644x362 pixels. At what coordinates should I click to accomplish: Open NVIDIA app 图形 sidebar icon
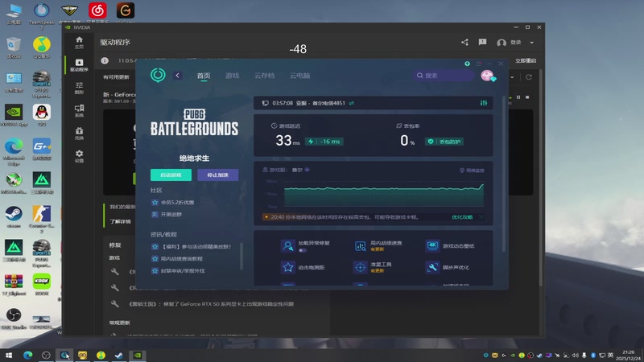(x=79, y=88)
